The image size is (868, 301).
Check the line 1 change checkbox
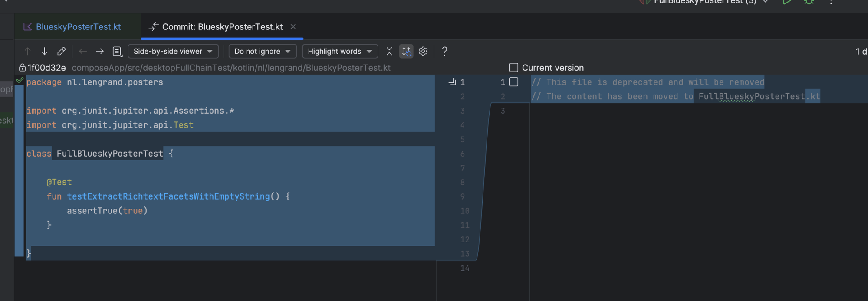coord(514,82)
